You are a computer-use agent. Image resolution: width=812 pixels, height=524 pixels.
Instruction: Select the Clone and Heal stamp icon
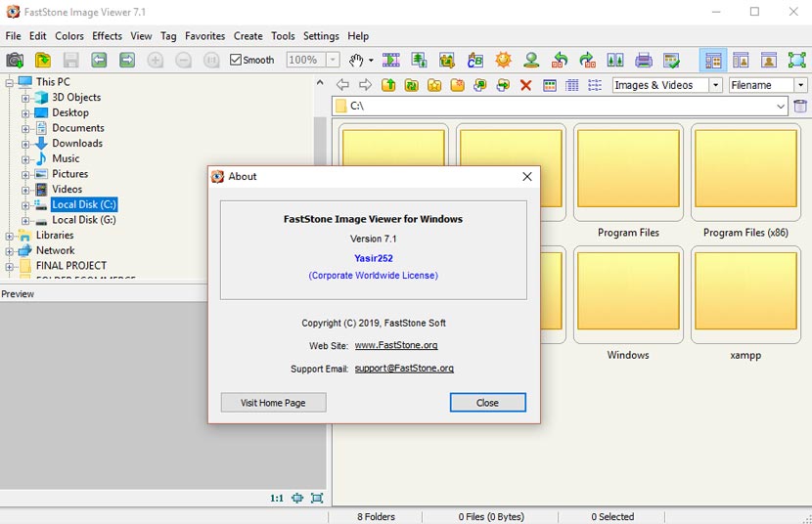pos(531,60)
